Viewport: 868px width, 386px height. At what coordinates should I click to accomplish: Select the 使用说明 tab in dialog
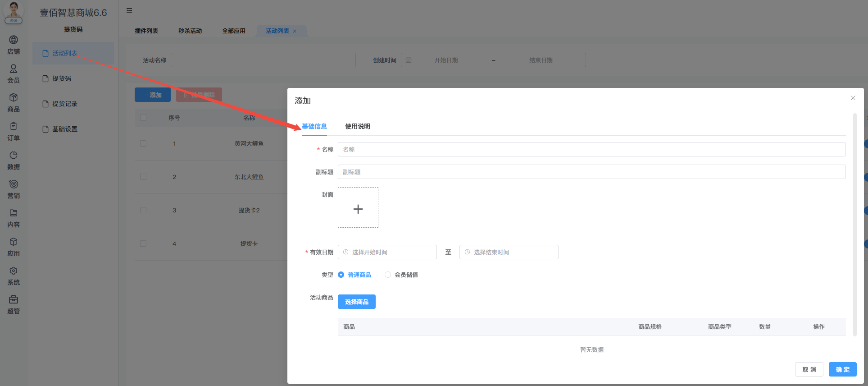tap(358, 126)
